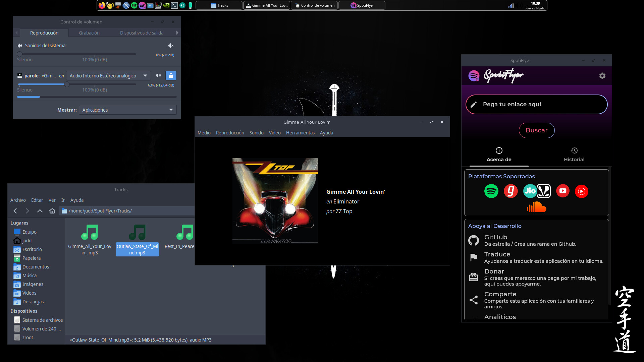The height and width of the screenshot is (362, 644).
Task: Open Descargas in the sidebar
Action: coord(33,302)
